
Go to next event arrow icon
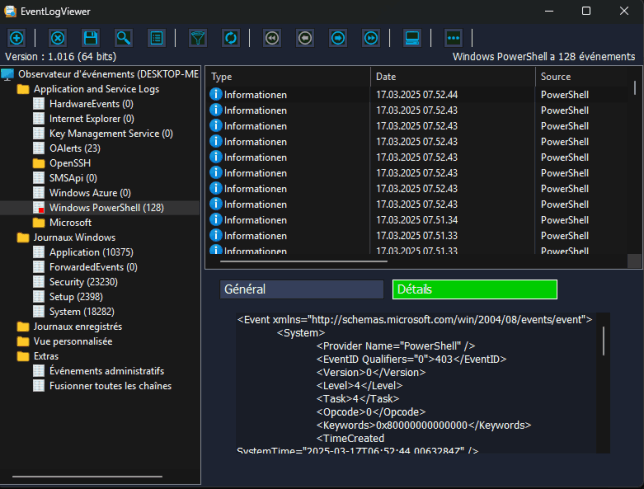[338, 38]
